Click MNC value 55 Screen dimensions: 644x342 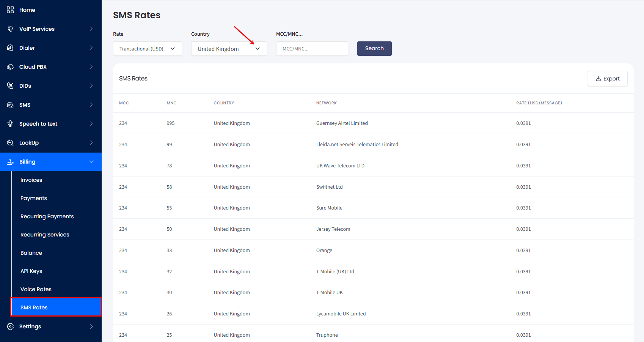169,208
